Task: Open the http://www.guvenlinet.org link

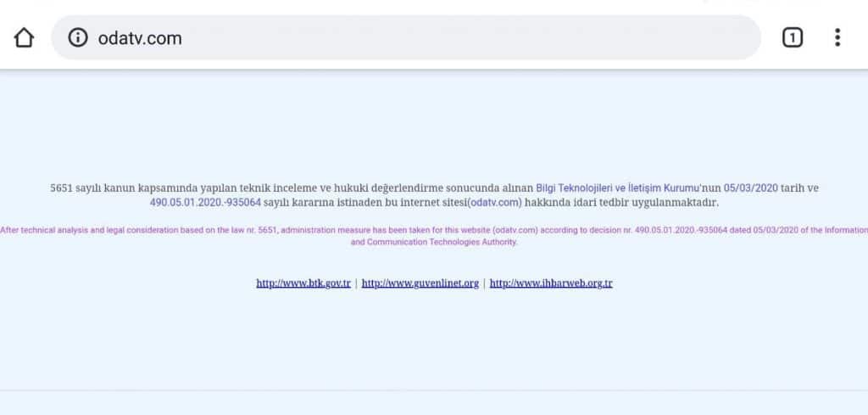Action: coord(420,283)
